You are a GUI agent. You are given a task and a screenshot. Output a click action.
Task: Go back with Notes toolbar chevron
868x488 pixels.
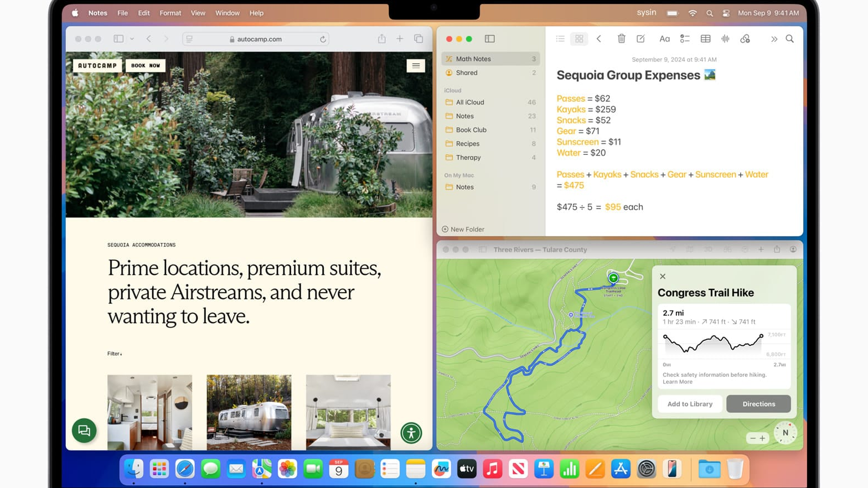(599, 39)
